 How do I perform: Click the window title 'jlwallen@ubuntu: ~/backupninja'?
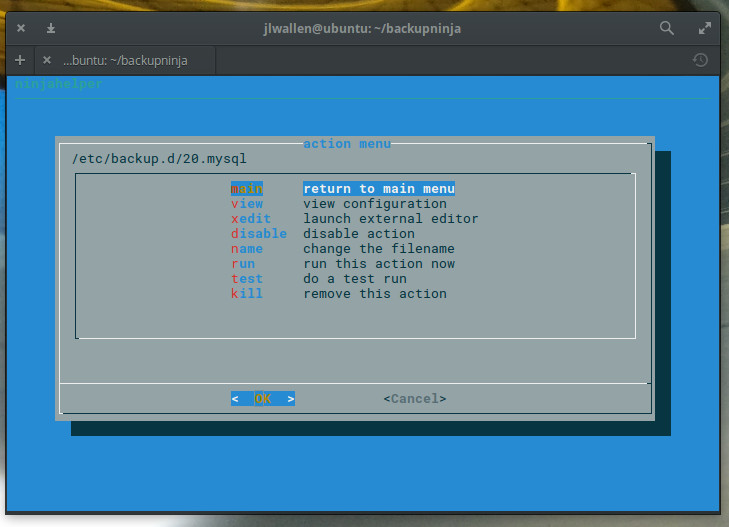[x=364, y=28]
